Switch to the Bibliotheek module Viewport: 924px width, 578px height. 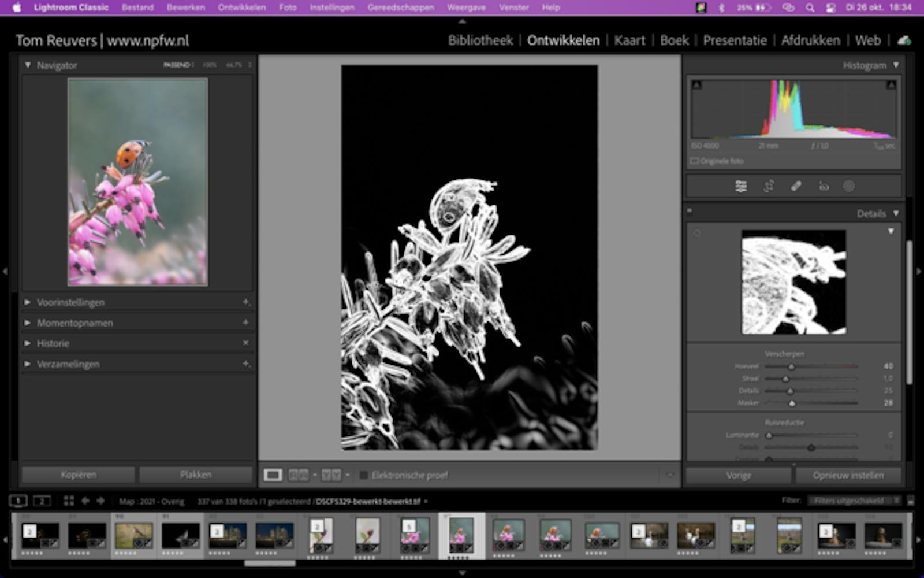480,40
